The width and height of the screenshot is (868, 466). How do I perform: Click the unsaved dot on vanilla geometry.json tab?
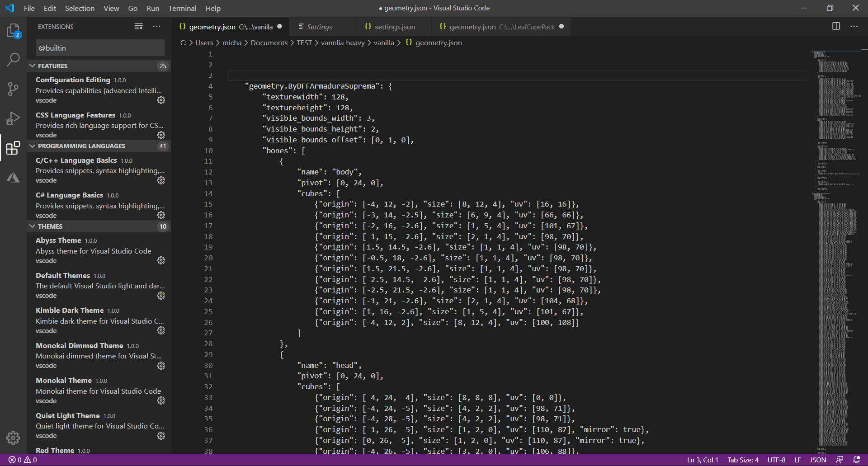(280, 26)
